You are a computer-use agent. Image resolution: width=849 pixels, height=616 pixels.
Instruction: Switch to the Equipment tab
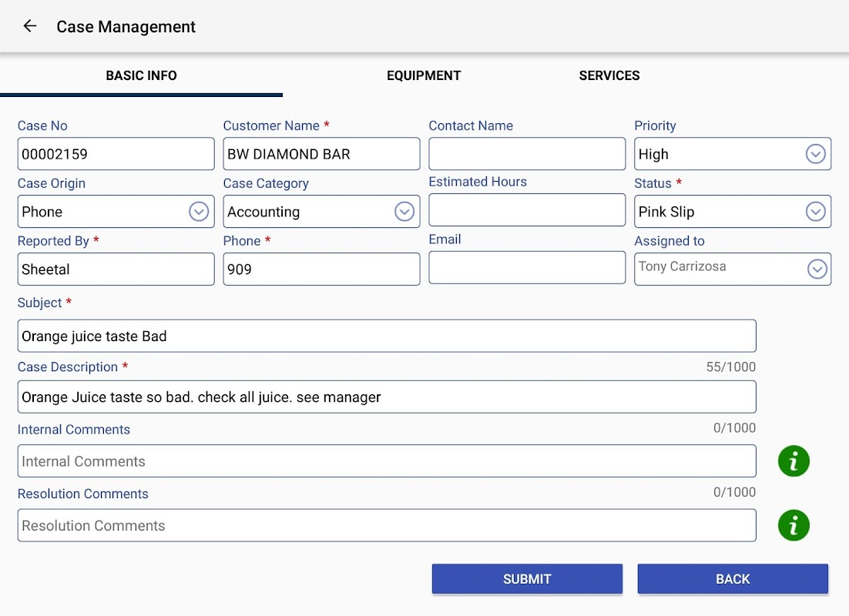(424, 75)
